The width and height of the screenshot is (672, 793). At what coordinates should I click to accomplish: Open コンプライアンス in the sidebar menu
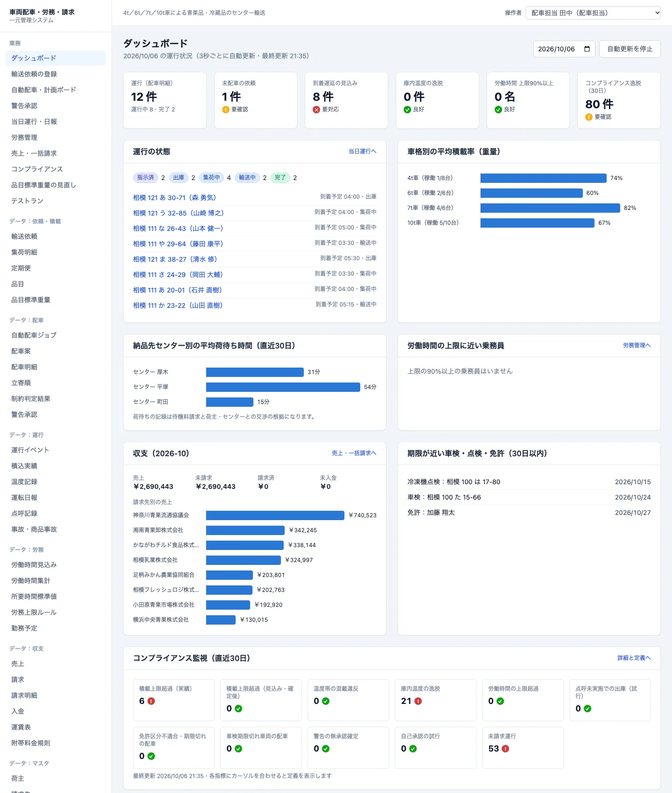[x=56, y=169]
